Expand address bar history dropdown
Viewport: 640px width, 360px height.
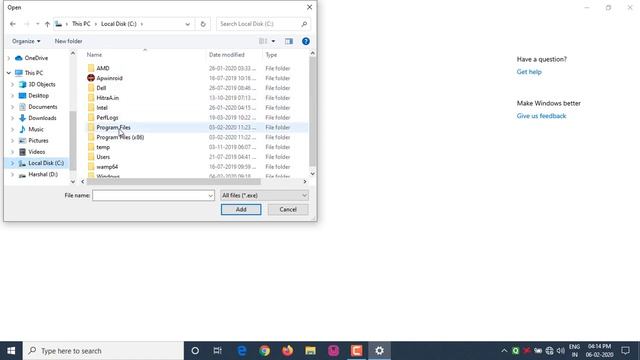(x=187, y=24)
